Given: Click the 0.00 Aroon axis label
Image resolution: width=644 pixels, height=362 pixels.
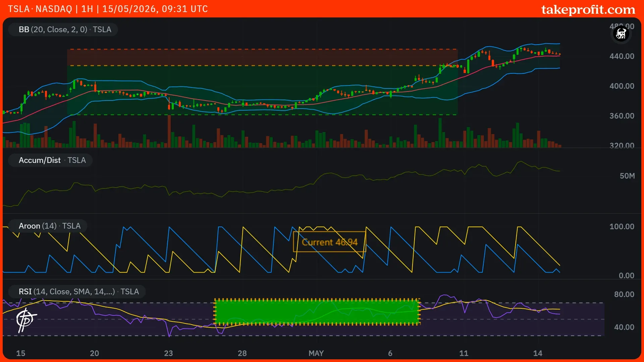Looking at the screenshot, I should [626, 276].
